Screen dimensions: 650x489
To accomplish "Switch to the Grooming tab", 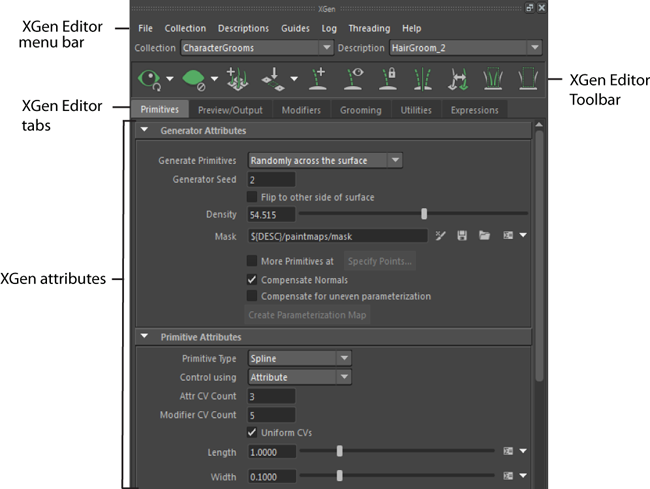I will click(361, 110).
